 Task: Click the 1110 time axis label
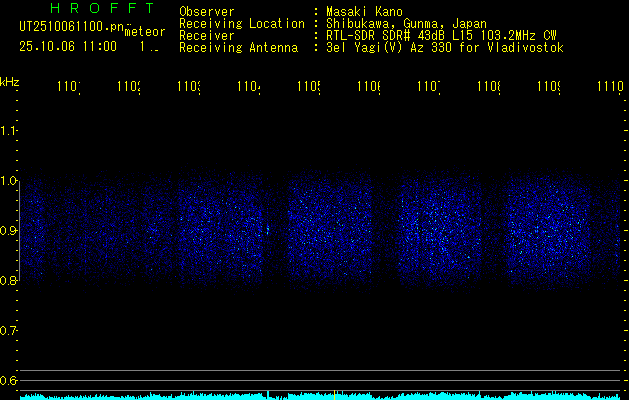610,86
